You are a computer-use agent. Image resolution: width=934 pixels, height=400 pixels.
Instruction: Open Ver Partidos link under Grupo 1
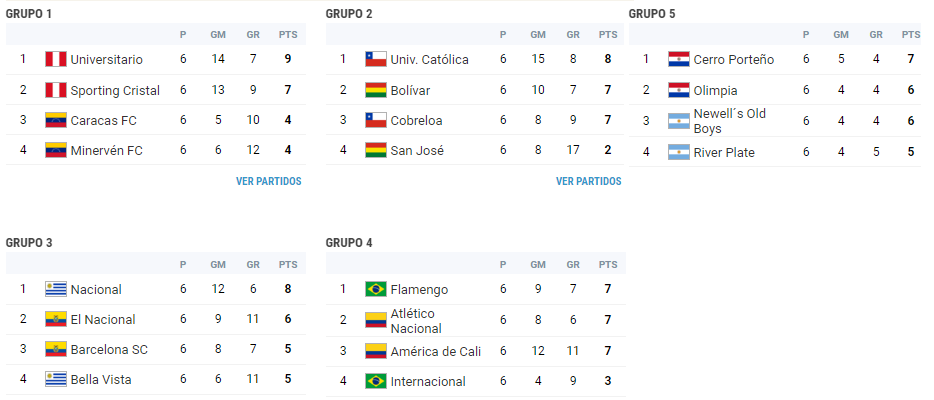pos(269,181)
